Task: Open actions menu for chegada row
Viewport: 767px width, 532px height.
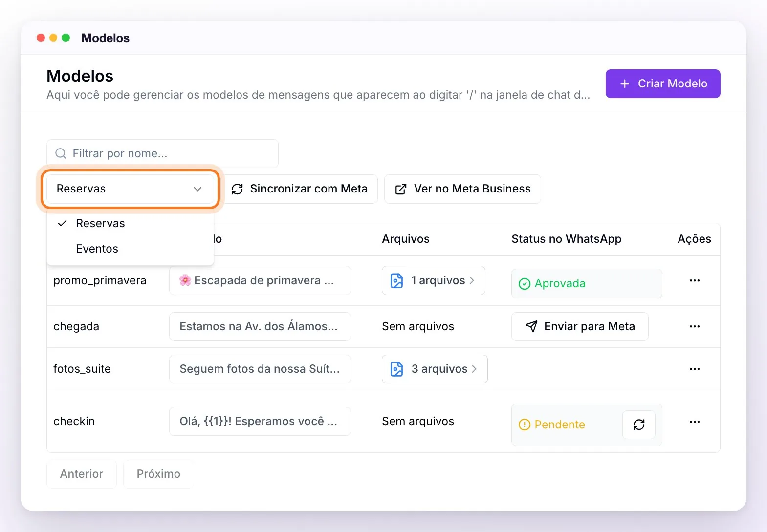Action: (x=694, y=326)
